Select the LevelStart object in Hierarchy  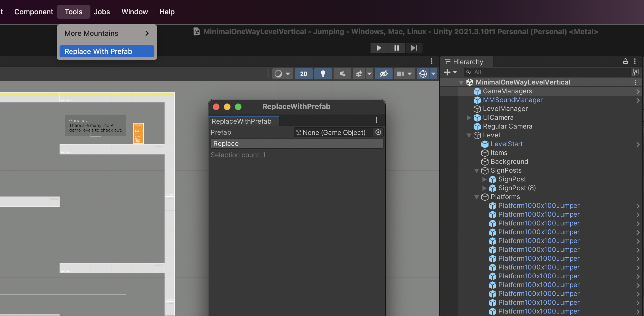506,144
